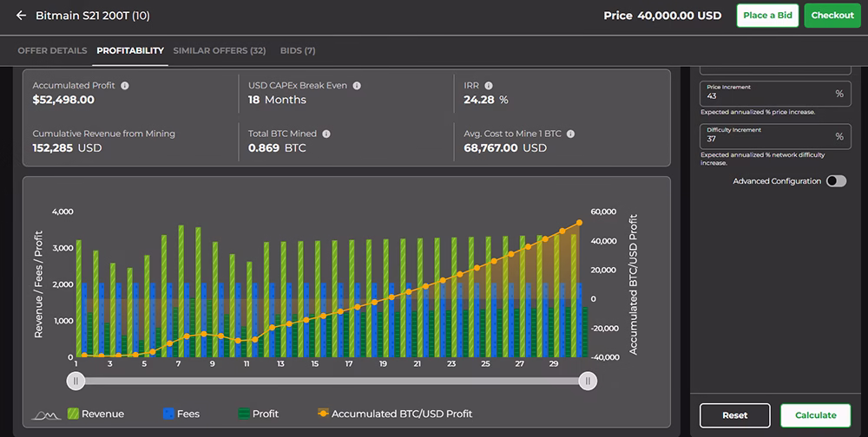This screenshot has height=437, width=868.
Task: Click the Bitmain S21 200T (10) title
Action: (x=93, y=16)
